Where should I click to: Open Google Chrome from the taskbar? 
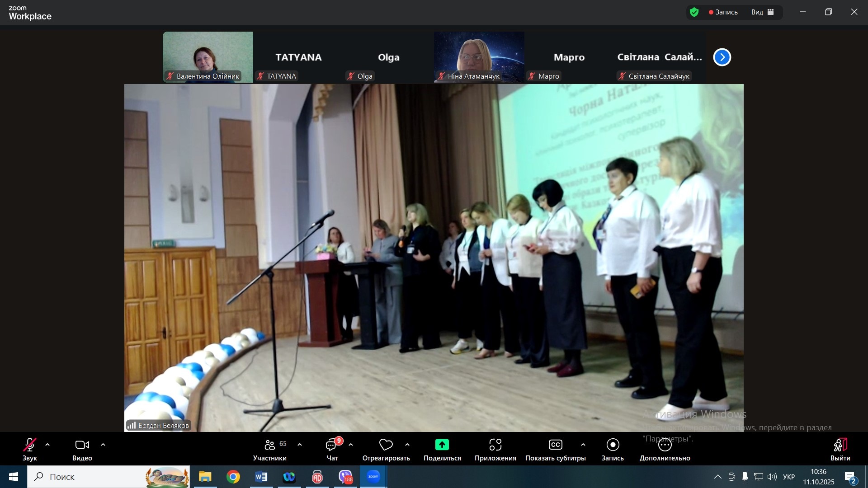(x=233, y=477)
